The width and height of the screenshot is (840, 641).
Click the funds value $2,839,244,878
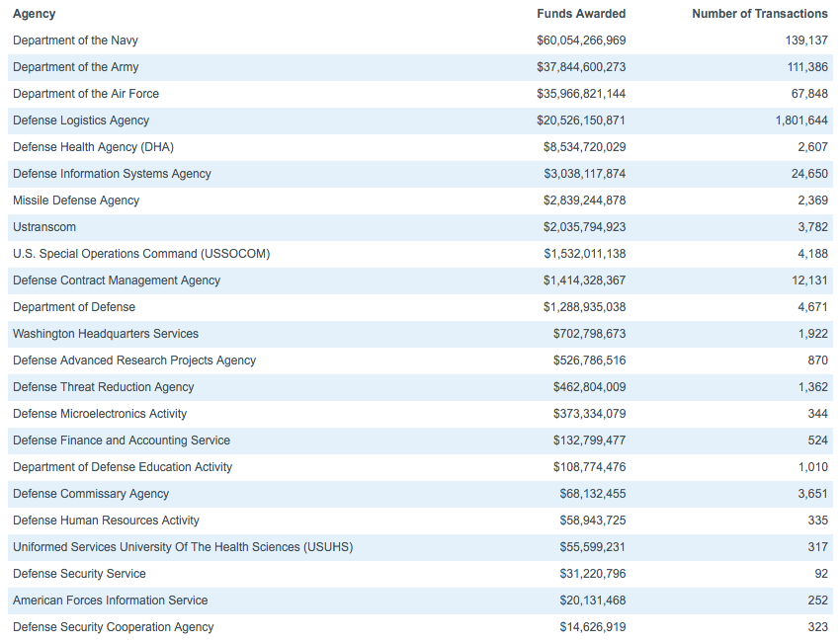(x=584, y=200)
